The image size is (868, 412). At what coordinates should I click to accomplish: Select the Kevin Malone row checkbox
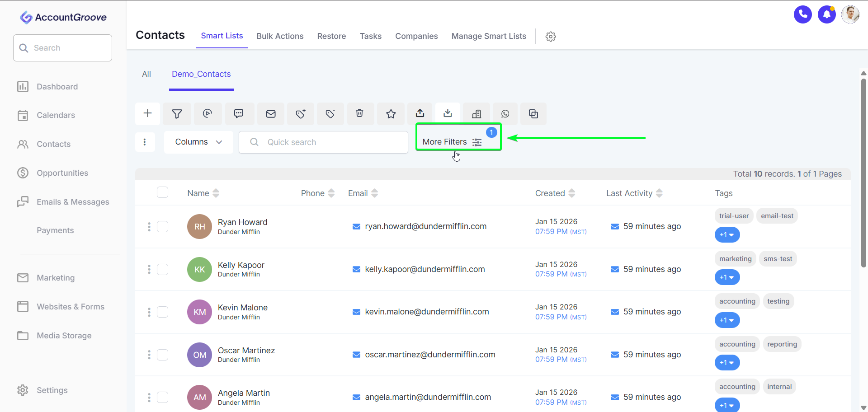coord(163,312)
